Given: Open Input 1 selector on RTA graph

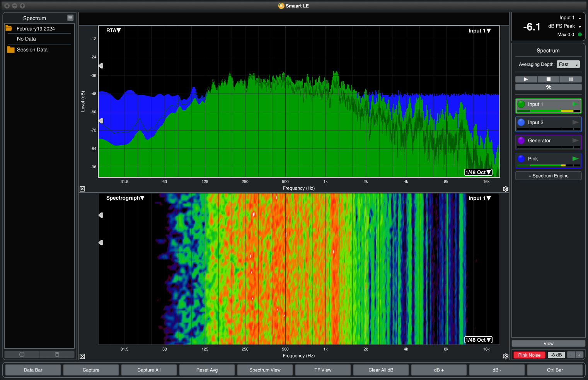Looking at the screenshot, I should pos(480,31).
